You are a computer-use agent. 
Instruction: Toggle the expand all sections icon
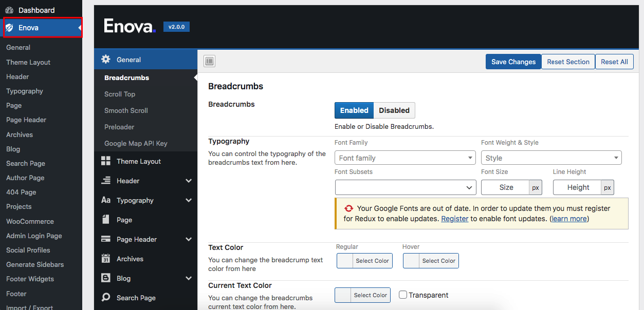coord(209,62)
